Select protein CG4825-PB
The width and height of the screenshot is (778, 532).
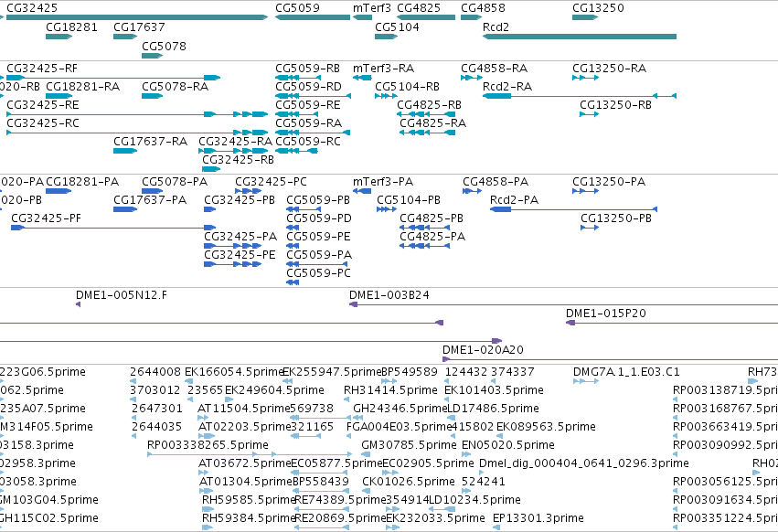(425, 228)
